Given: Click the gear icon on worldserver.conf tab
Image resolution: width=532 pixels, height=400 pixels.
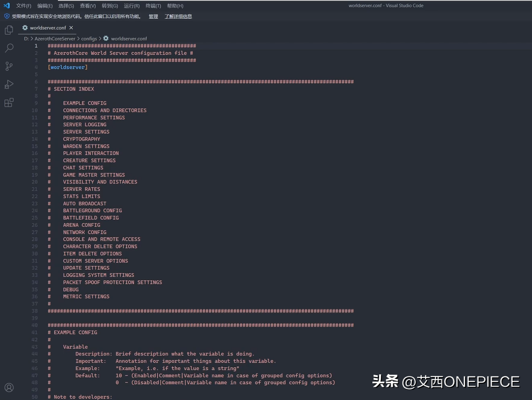Looking at the screenshot, I should tap(25, 27).
